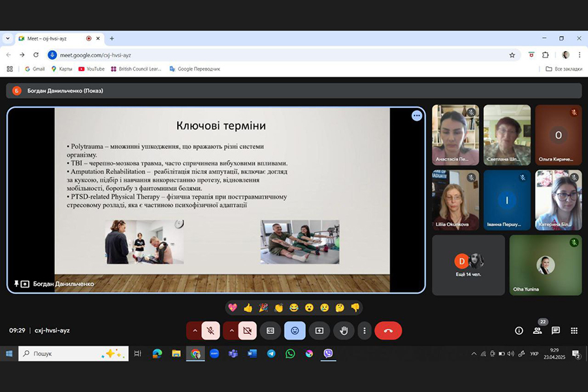Send the thumbs up reaction
Image resolution: width=588 pixels, height=392 pixels.
[x=248, y=308]
